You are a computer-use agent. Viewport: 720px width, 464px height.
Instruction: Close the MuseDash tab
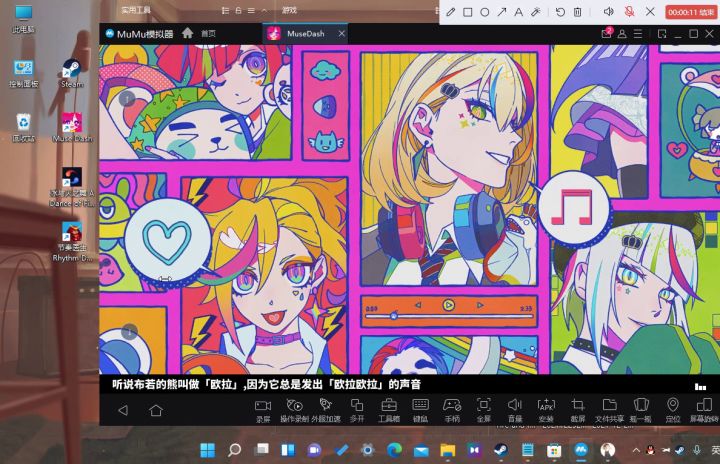pyautogui.click(x=342, y=34)
